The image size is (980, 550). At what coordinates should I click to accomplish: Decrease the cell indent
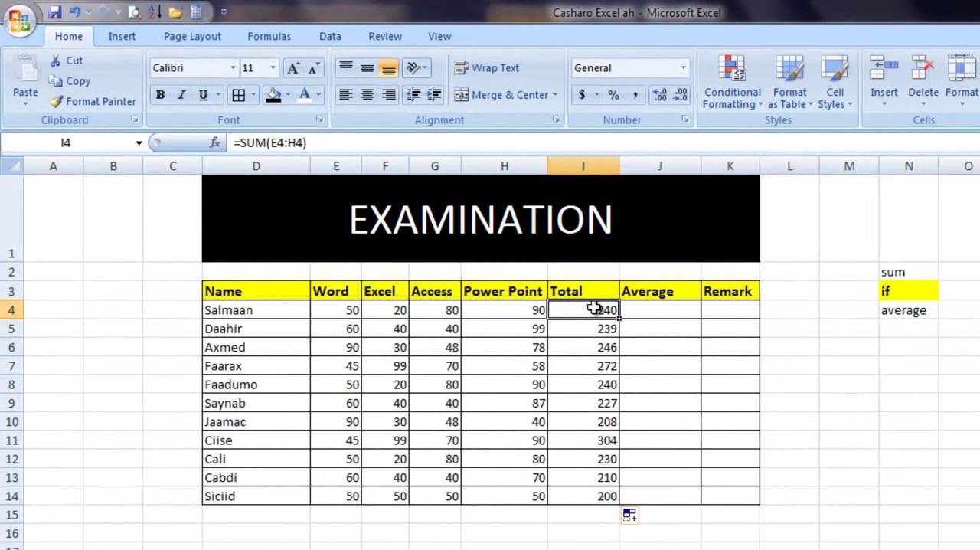[413, 95]
